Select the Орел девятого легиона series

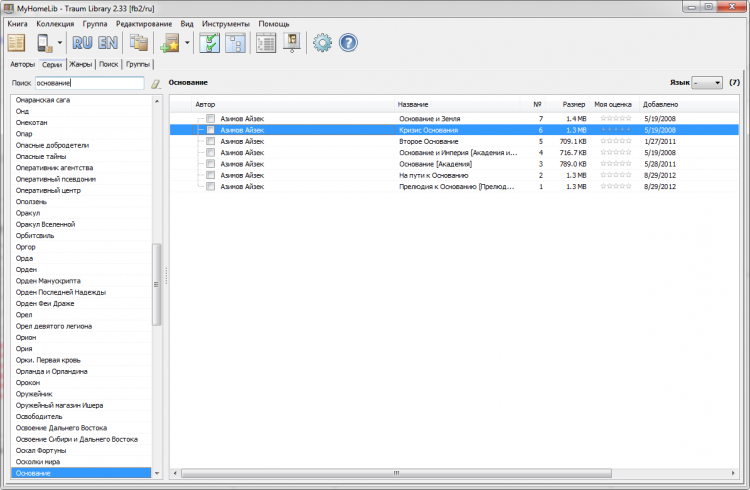coord(81,326)
